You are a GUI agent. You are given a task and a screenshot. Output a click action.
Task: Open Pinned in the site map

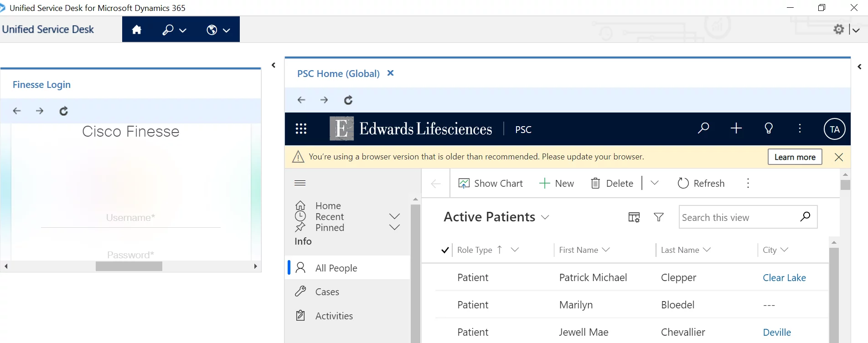[330, 228]
